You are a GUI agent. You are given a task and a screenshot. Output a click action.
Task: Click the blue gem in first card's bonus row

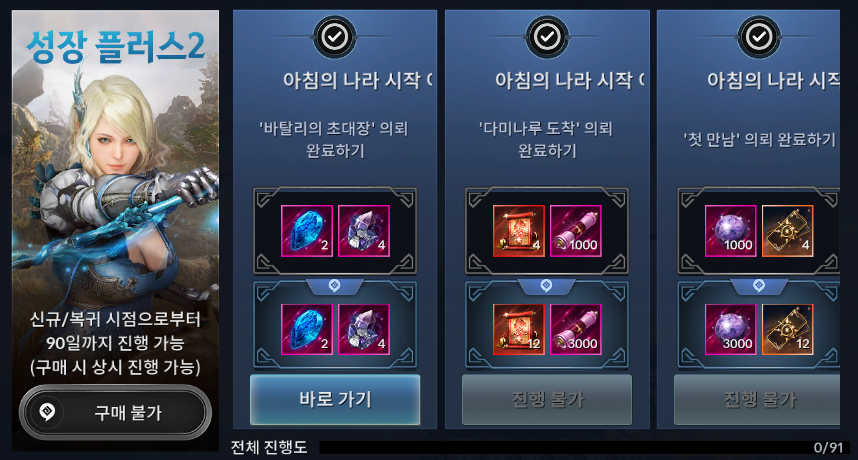click(306, 329)
